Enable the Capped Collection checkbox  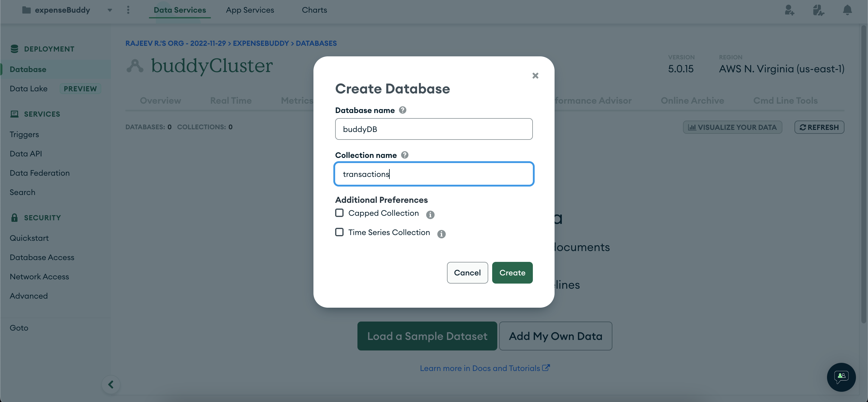coord(339,213)
